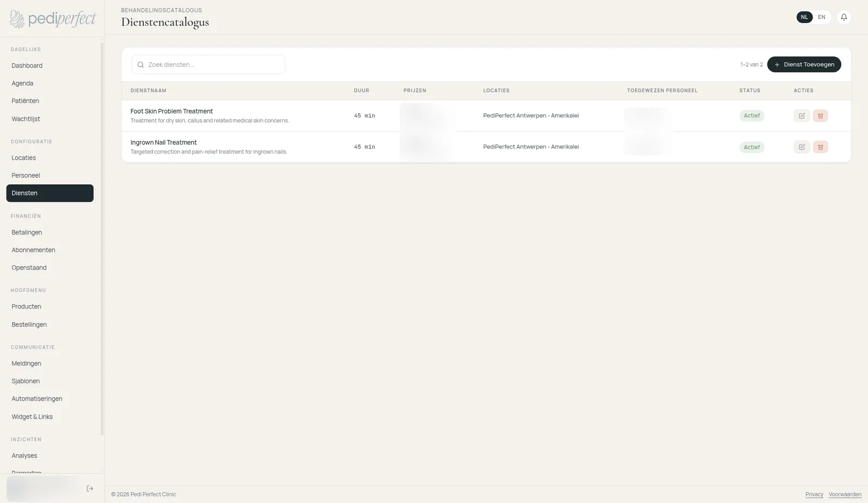Open the Openstaand page
The image size is (868, 503).
[x=50, y=268]
